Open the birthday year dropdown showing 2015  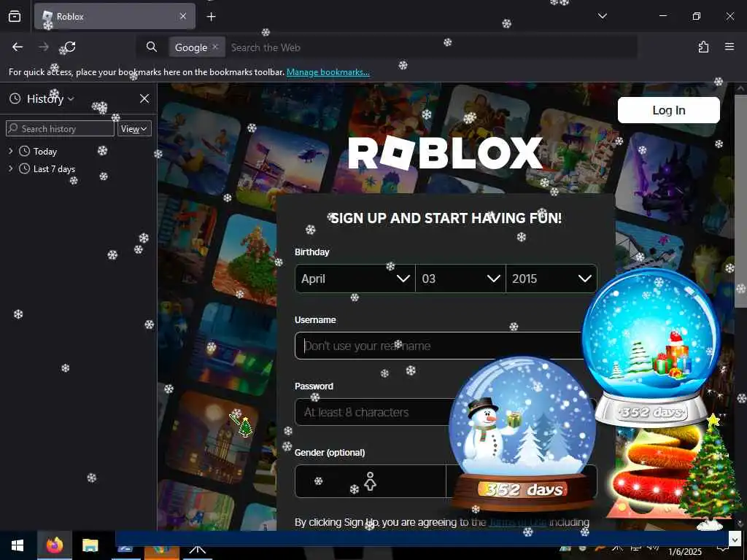551,279
